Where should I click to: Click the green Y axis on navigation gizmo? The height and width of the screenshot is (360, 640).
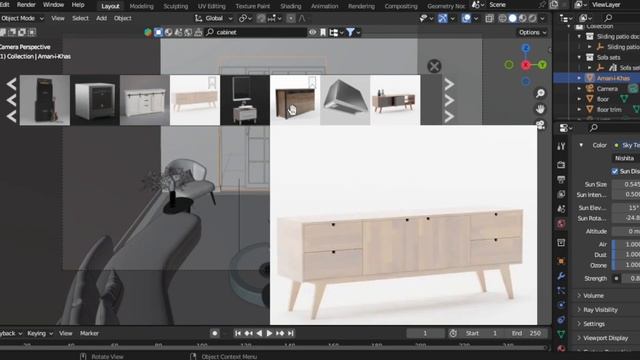pos(542,64)
